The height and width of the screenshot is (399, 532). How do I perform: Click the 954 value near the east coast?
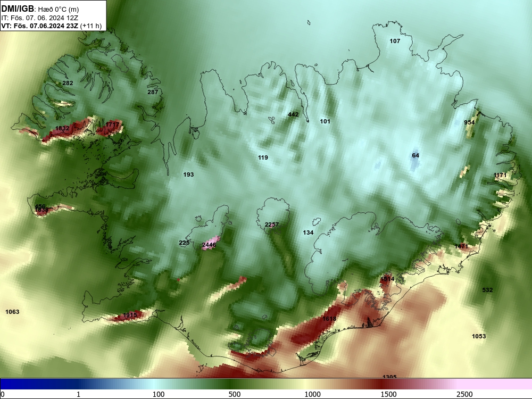click(469, 122)
